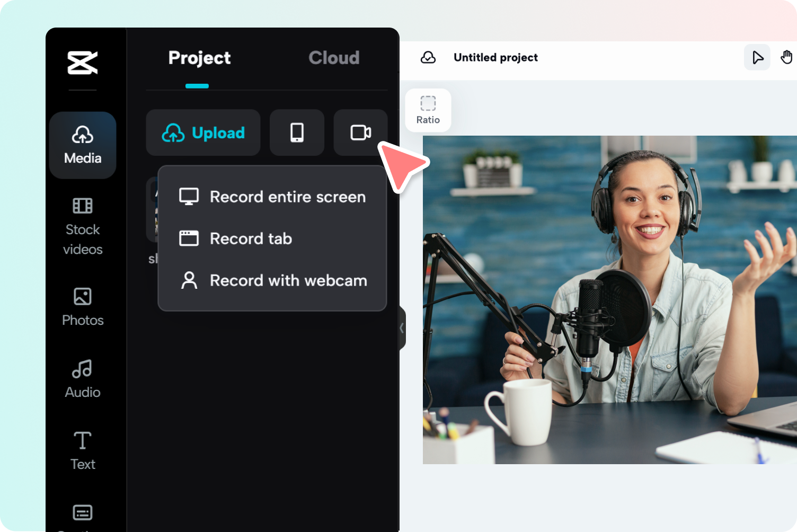Collapse the media panel with side chevron
797x532 pixels.
coord(402,328)
